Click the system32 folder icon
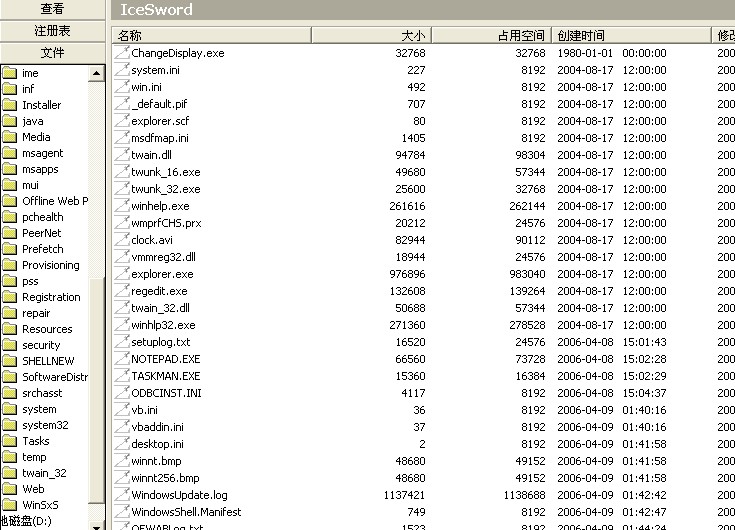 [x=9, y=425]
